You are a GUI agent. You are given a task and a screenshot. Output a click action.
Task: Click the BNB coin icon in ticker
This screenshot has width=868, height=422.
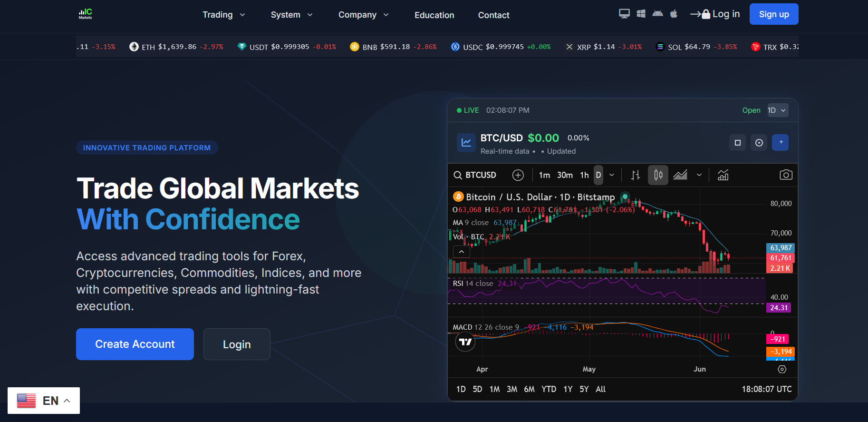tap(355, 47)
